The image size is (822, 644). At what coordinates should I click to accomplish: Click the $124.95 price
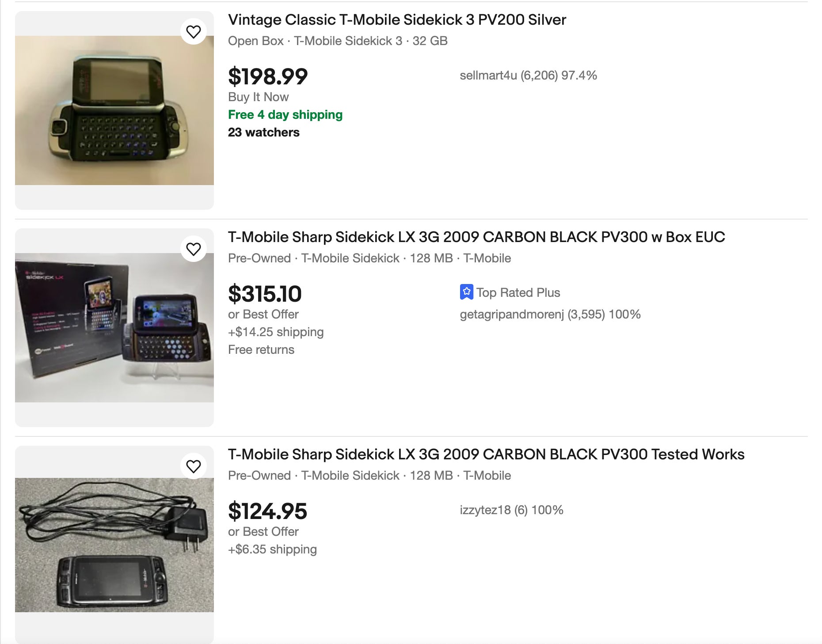pos(267,511)
